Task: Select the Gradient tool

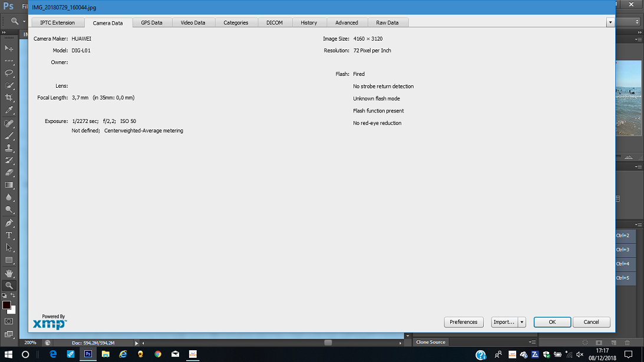Action: tap(9, 185)
